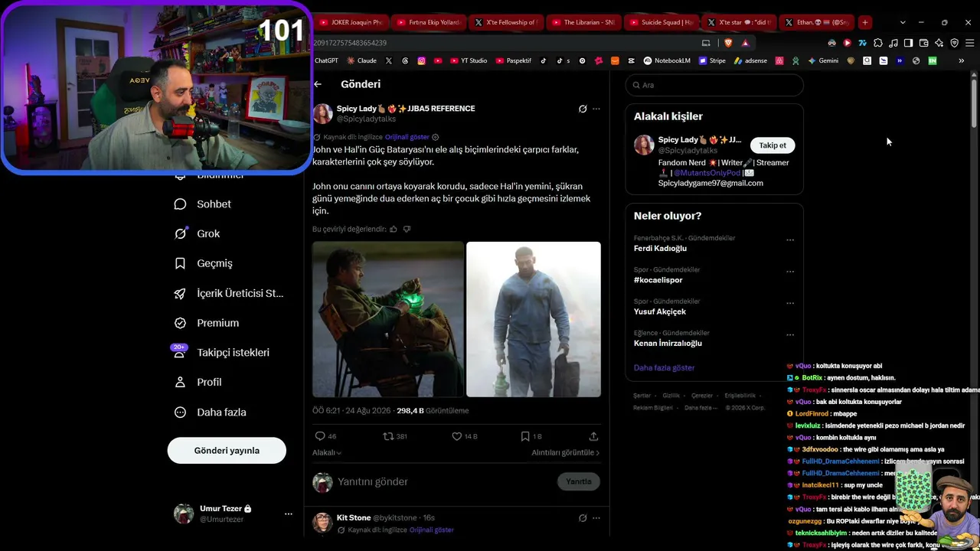Open Sohbet from the X sidebar
This screenshot has width=980, height=551.
coord(203,204)
